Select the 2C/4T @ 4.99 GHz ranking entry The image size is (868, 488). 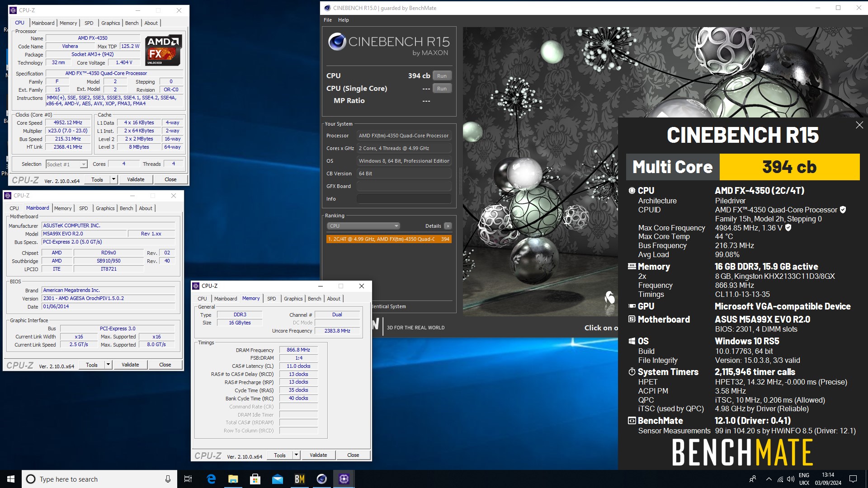tap(389, 239)
